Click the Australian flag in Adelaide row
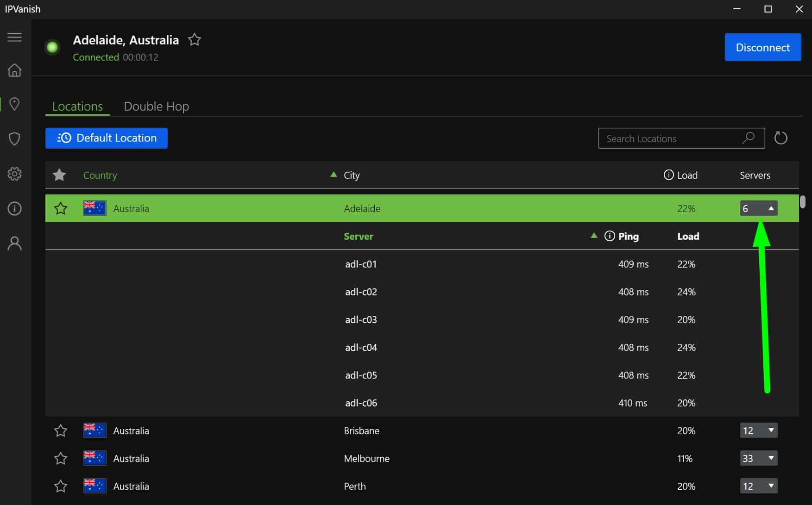This screenshot has height=505, width=812. (95, 208)
